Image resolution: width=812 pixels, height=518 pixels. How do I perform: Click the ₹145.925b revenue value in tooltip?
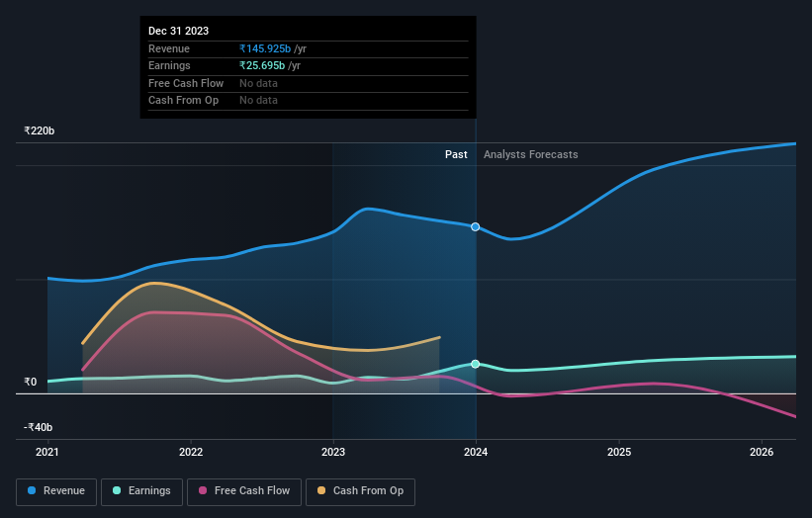click(x=265, y=48)
